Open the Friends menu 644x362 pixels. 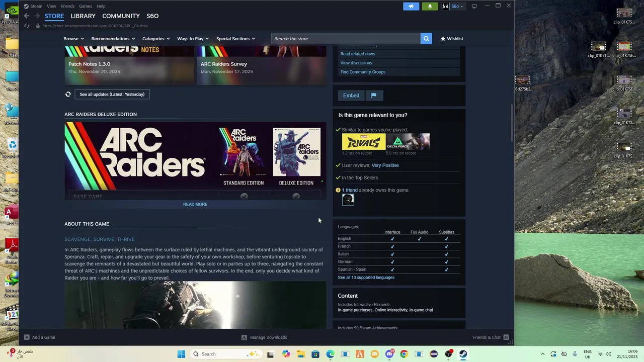click(67, 6)
